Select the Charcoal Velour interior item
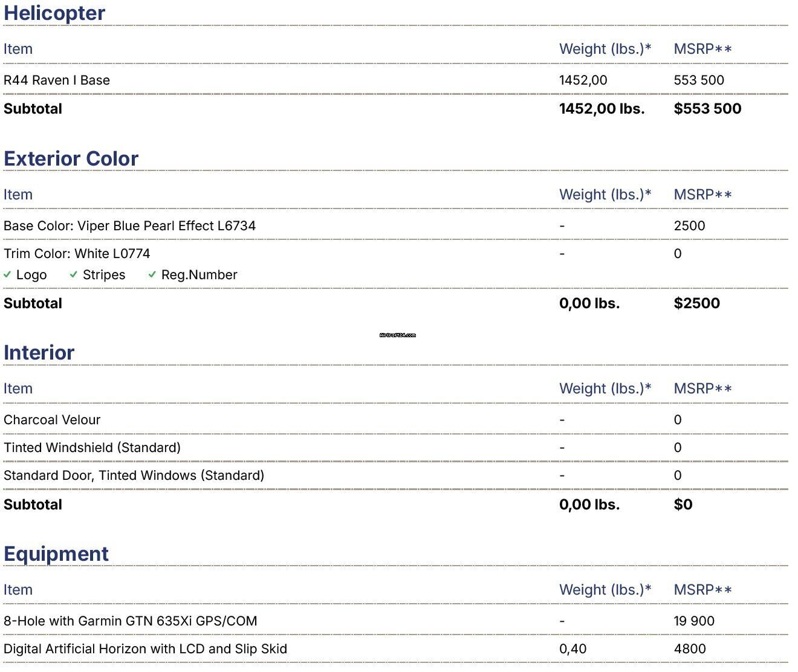Image resolution: width=798 pixels, height=672 pixels. coord(52,419)
